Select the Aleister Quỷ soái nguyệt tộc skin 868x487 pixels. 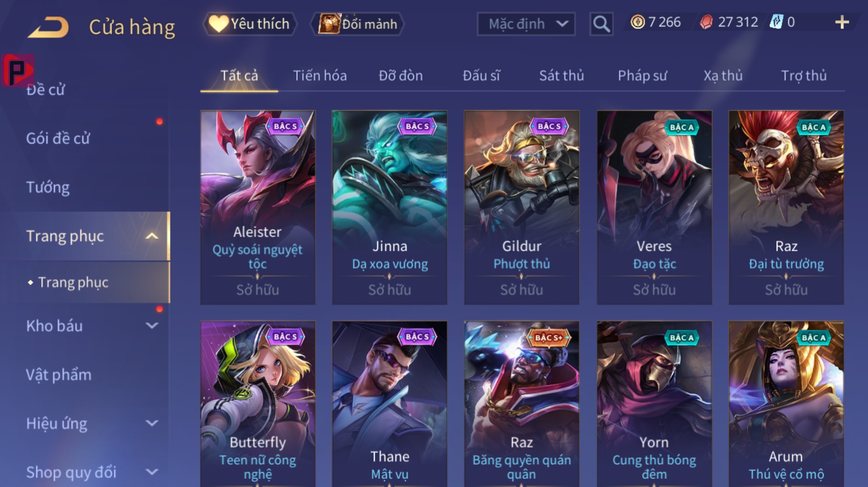(x=258, y=207)
